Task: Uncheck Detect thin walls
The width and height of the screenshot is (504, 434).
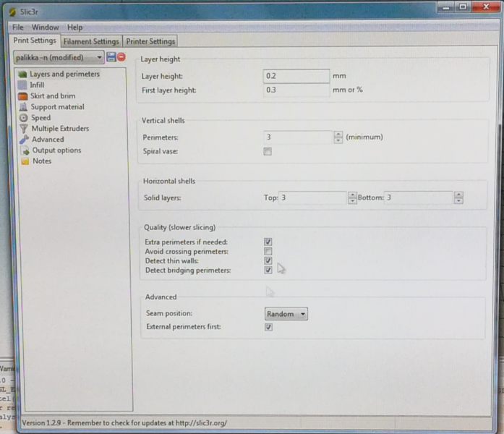Action: [268, 260]
